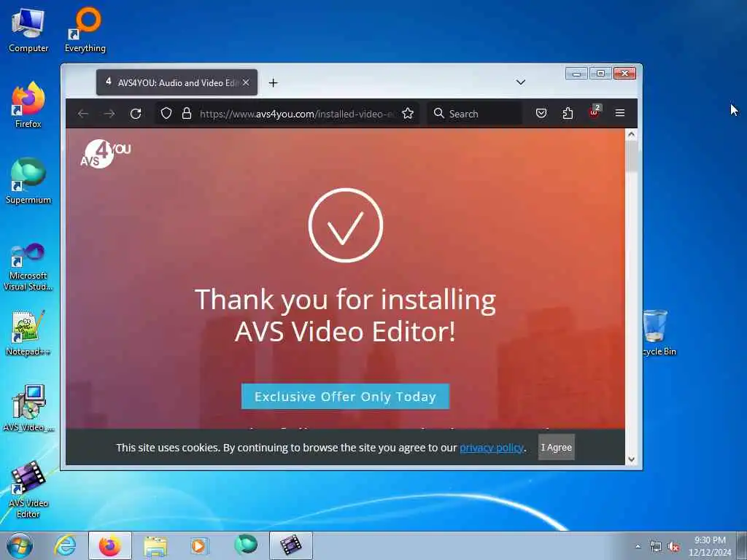Open a new tab with plus button
747x560 pixels.
pos(273,83)
